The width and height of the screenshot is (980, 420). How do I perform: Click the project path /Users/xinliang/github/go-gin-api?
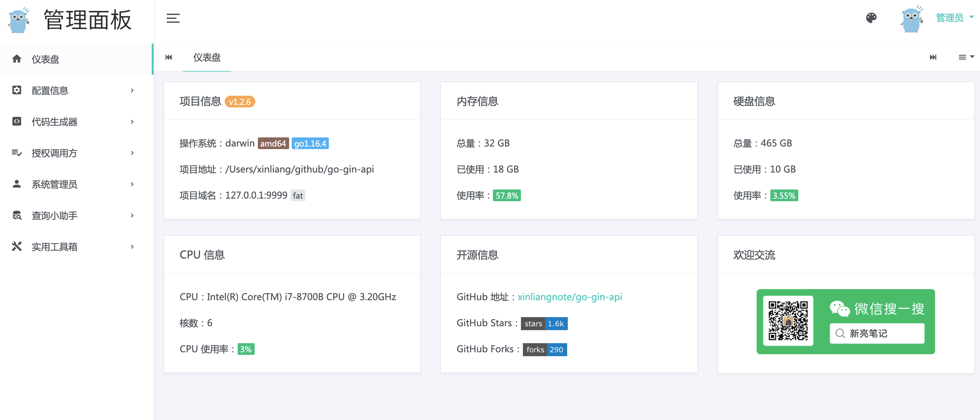click(x=300, y=169)
